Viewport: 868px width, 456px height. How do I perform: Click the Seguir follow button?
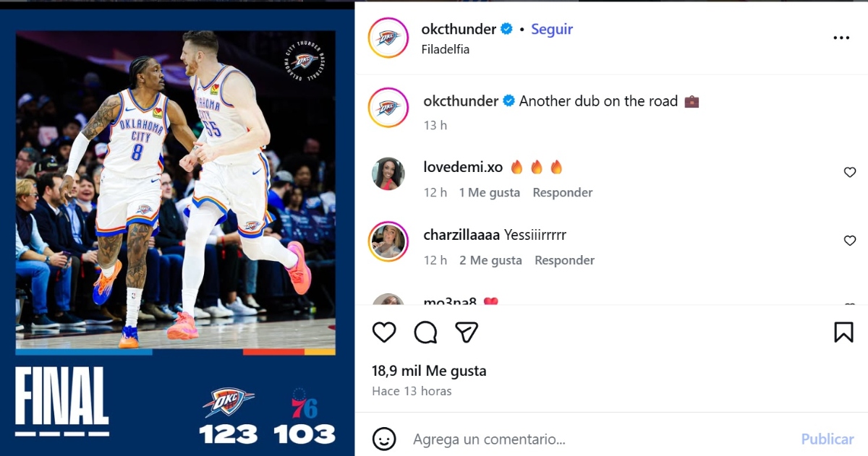552,29
